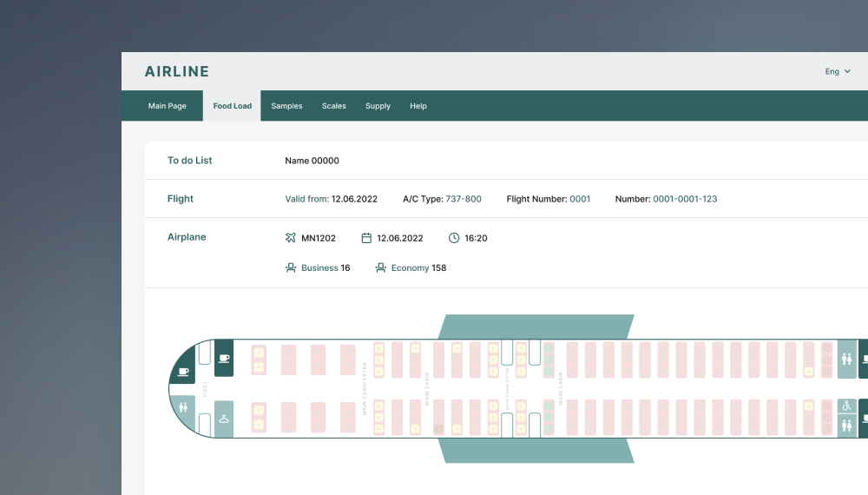
Task: Select the galley coffee icon beside first-class seats
Action: (224, 359)
